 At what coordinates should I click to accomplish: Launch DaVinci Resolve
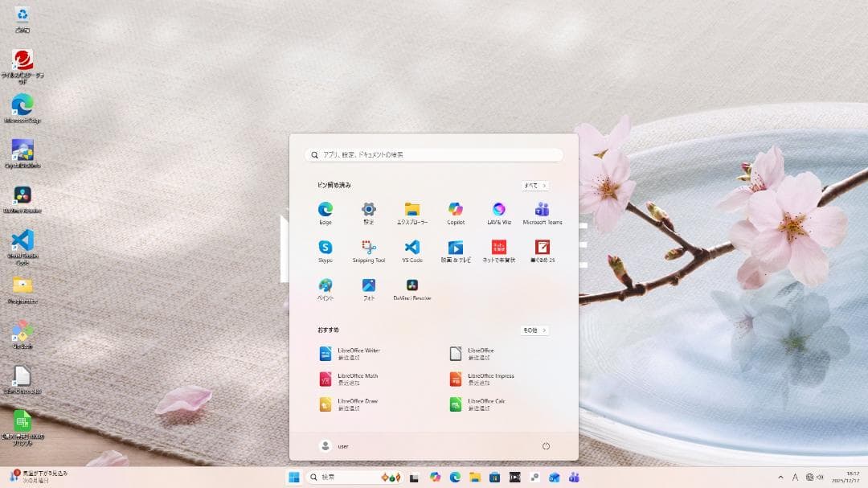point(412,289)
